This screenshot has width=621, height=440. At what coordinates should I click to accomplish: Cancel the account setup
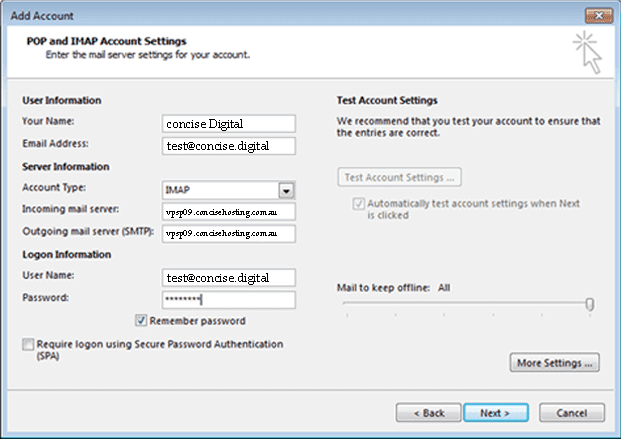(x=571, y=412)
